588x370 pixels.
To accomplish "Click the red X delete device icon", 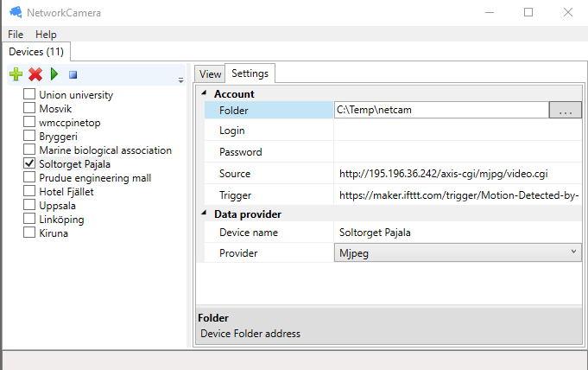I will click(x=35, y=75).
